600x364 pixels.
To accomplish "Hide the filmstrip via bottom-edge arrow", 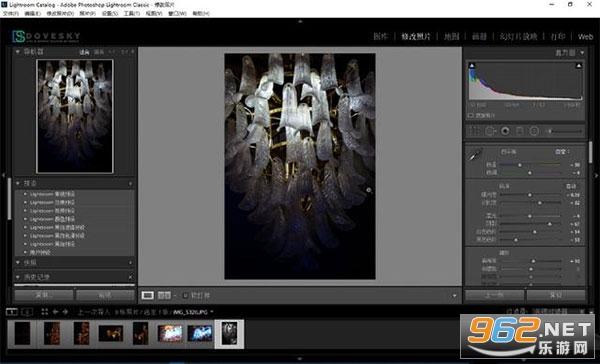I will [300, 359].
